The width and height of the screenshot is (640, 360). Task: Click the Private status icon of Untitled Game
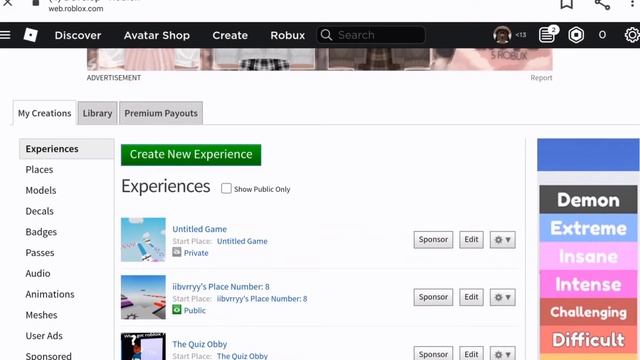[x=177, y=252]
